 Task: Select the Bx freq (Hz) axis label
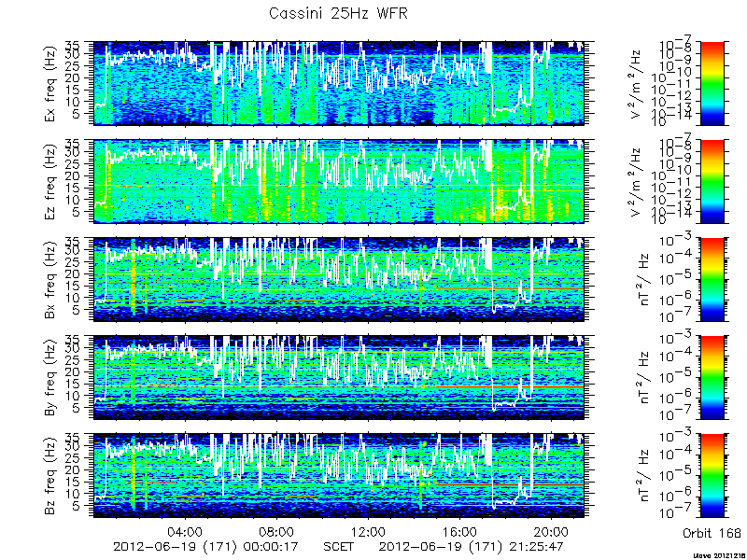tap(51, 280)
